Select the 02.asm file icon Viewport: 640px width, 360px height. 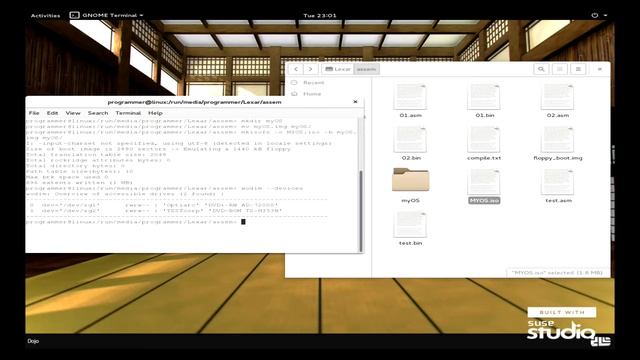(x=558, y=97)
